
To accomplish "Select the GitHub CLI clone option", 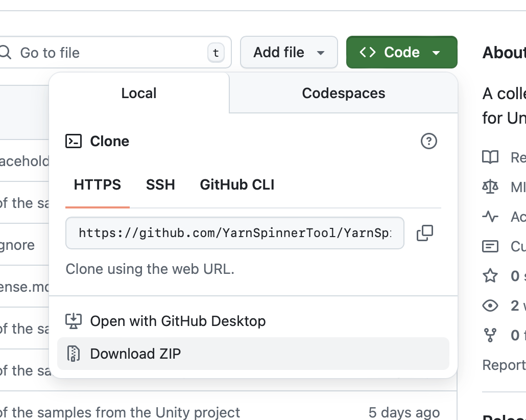I will point(237,184).
